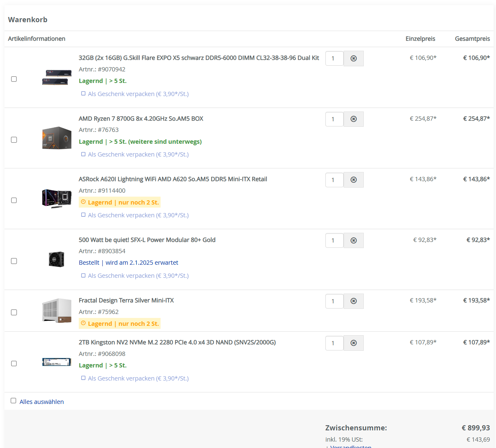Viewport: 496px width, 448px height.
Task: Select the AMD Ryzen 7 8700G checkbox
Action: tap(14, 140)
